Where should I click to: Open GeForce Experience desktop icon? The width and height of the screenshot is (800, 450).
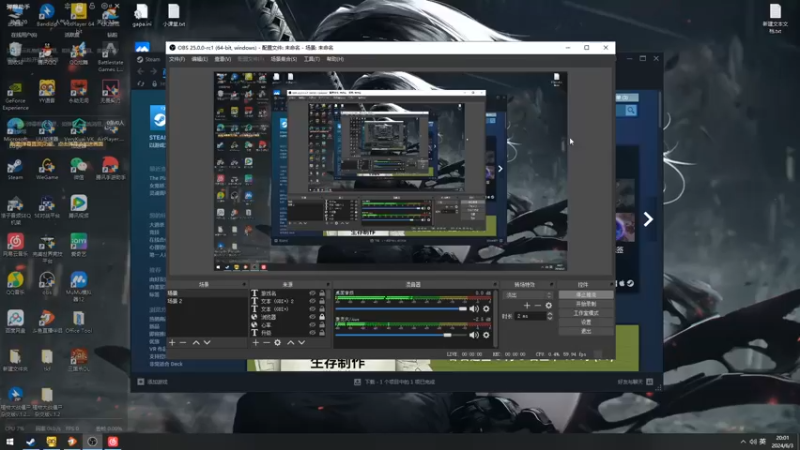click(15, 96)
